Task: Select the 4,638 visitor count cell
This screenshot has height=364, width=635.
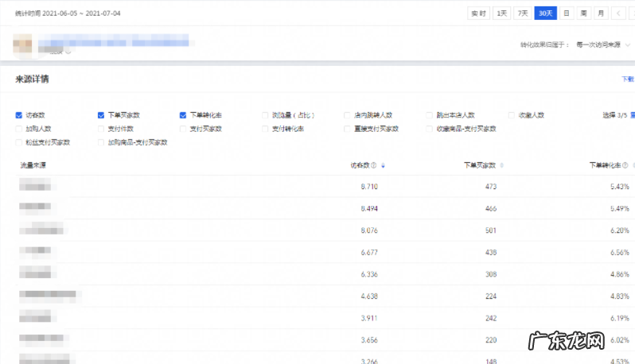Action: [x=369, y=296]
